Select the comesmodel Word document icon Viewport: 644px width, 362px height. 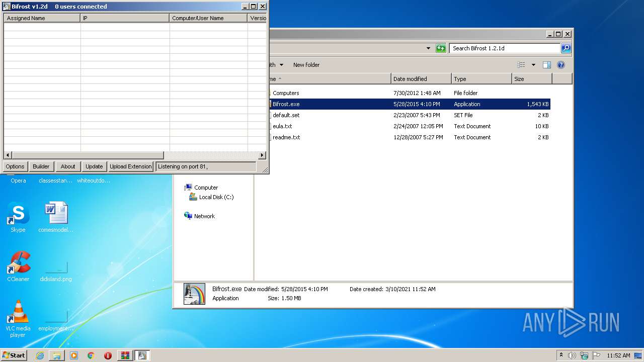(x=56, y=218)
